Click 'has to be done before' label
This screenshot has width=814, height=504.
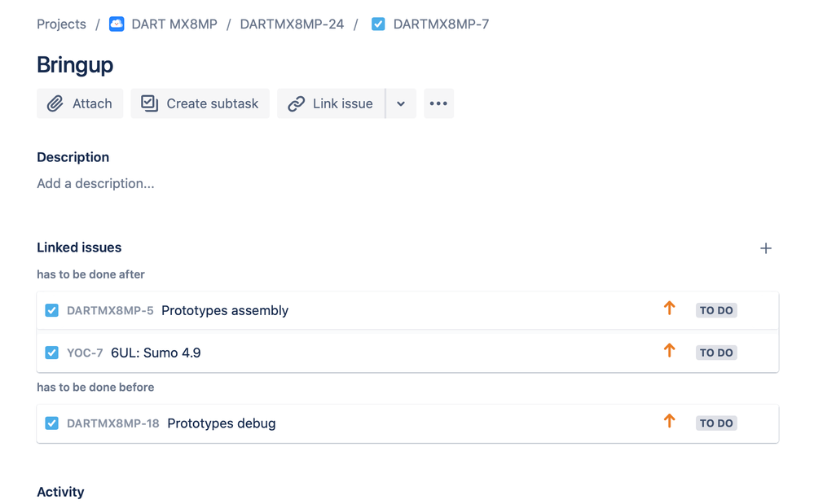(95, 388)
